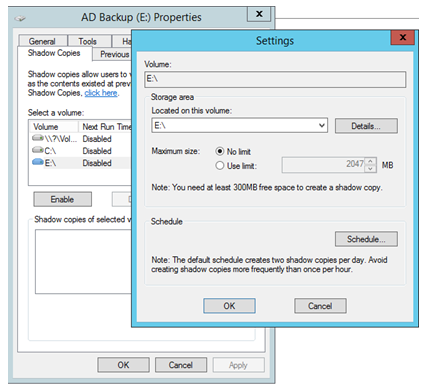Increase the limit size spinner up arrow
The image size is (428, 388).
(x=370, y=161)
